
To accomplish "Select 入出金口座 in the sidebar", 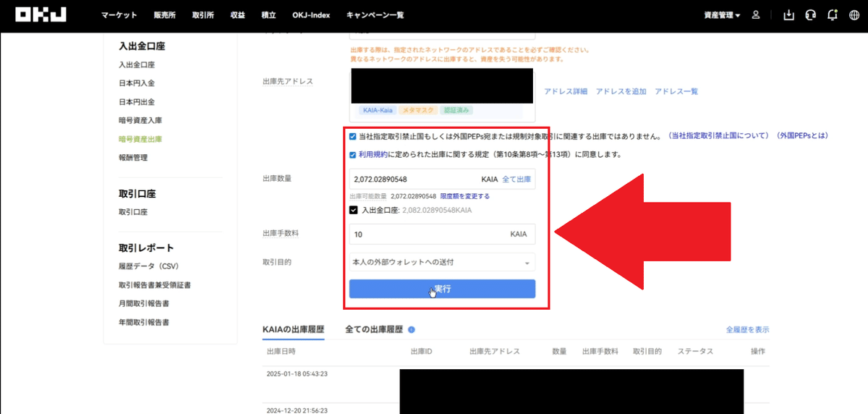I will pyautogui.click(x=137, y=64).
